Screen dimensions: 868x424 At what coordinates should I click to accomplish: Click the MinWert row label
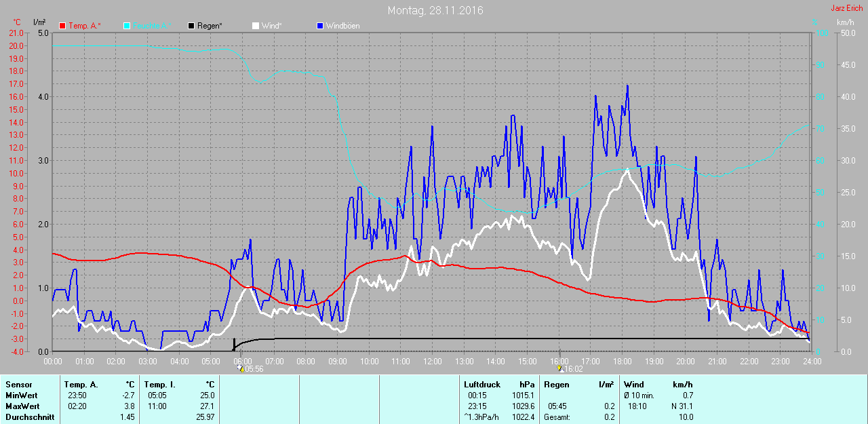[x=21, y=395]
